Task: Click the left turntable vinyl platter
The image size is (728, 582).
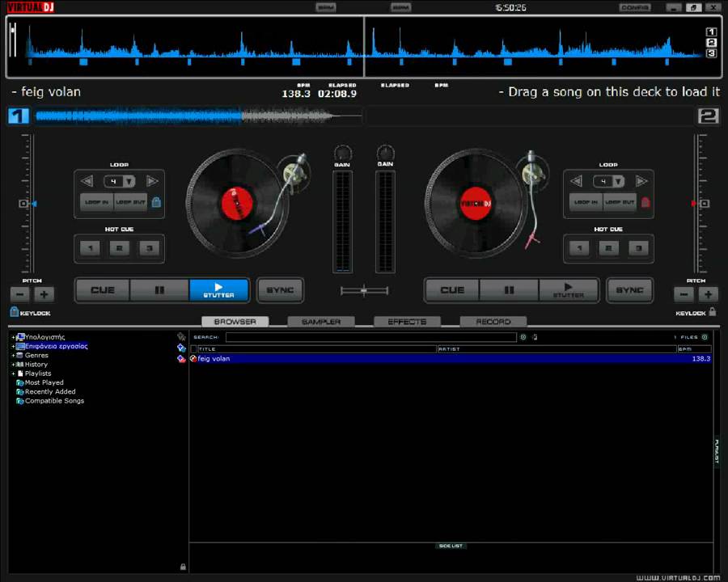Action: click(237, 203)
